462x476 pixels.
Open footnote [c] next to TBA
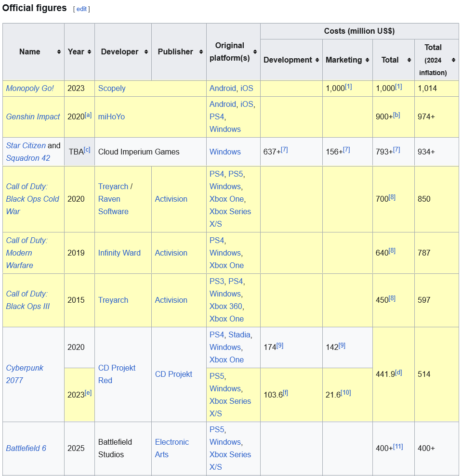tap(87, 150)
